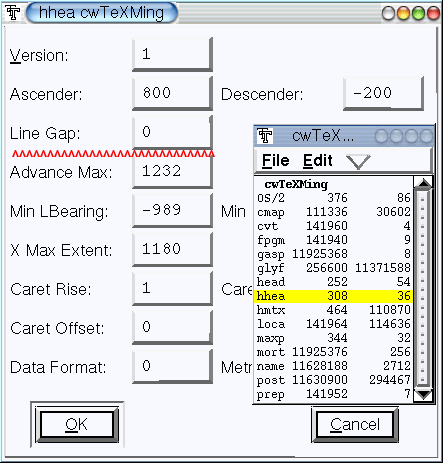Select the post table entry
443x463 pixels.
tap(334, 380)
